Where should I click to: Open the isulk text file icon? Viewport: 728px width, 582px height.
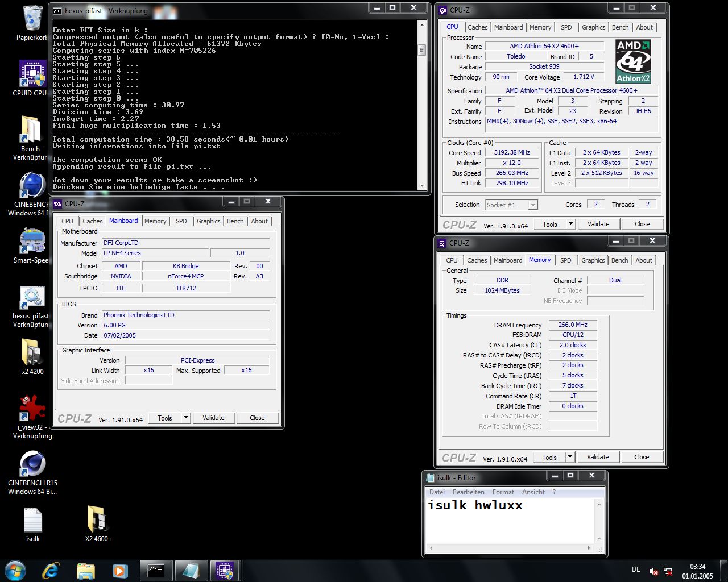(33, 519)
